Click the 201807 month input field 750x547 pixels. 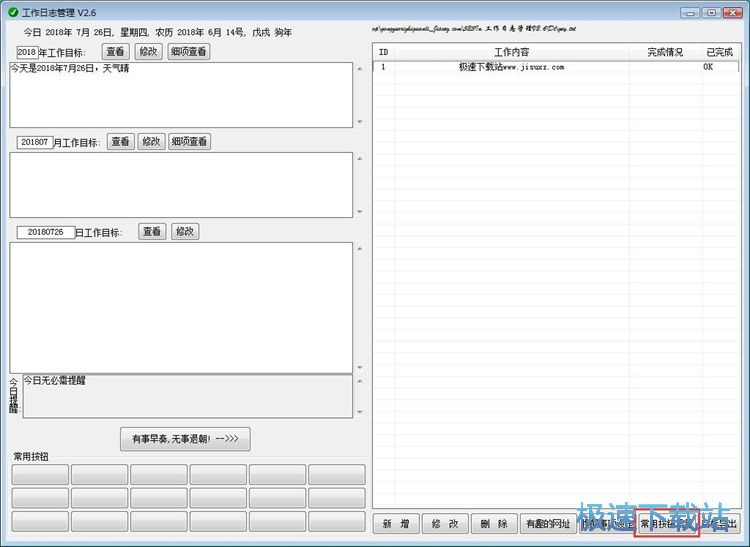(34, 142)
